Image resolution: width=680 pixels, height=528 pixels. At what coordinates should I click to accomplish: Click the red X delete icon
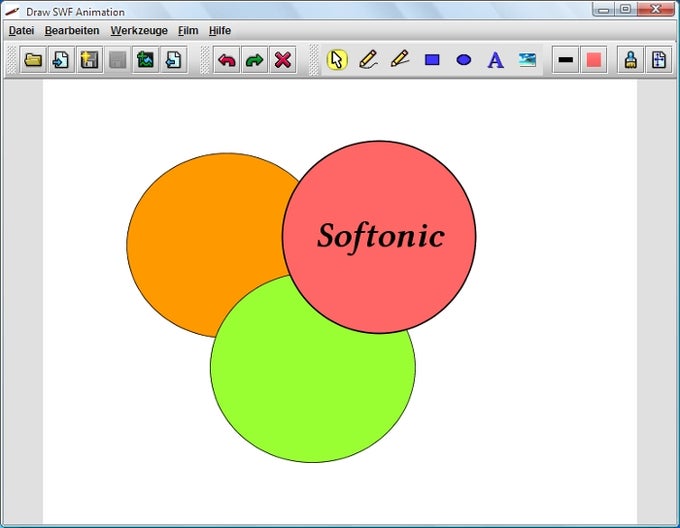(283, 60)
